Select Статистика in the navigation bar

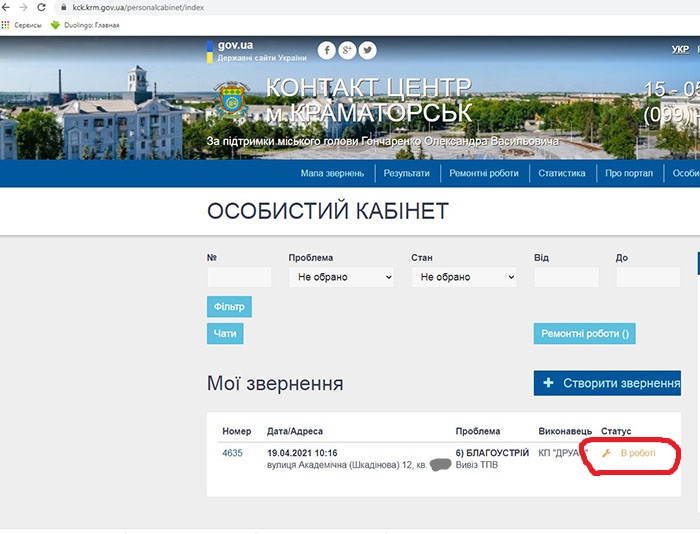point(561,173)
